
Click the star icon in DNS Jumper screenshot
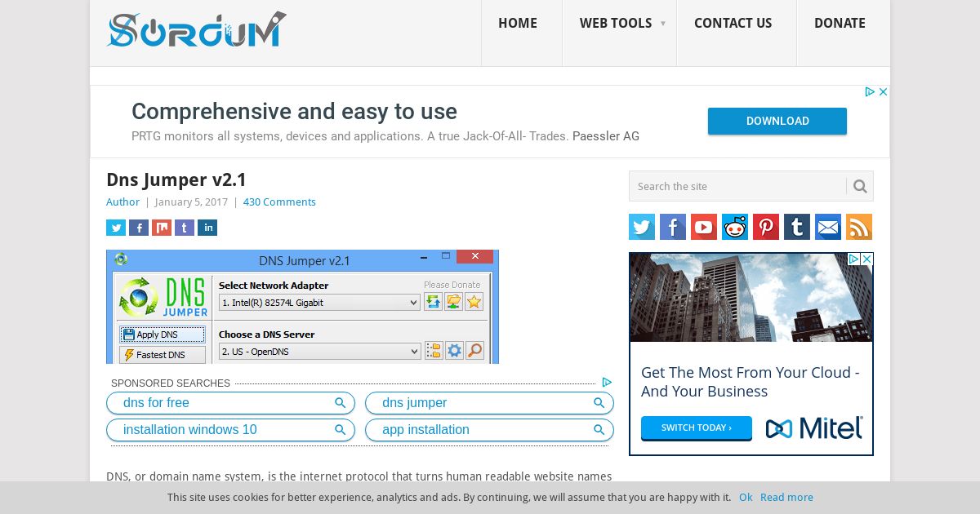[474, 302]
